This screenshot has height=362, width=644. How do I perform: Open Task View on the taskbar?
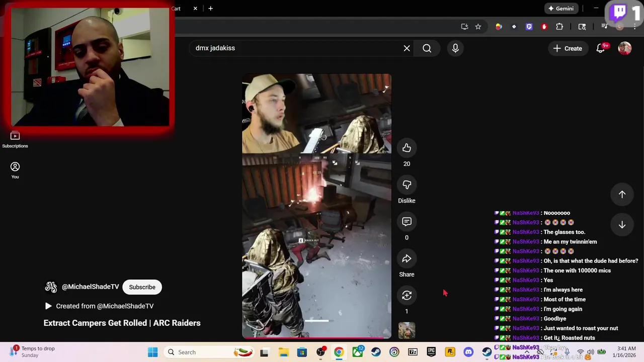(264, 352)
